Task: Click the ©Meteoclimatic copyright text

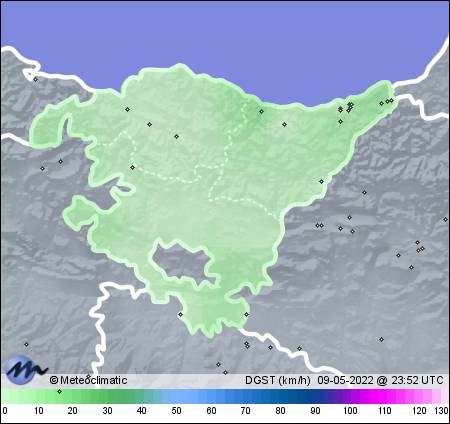Action: (88, 380)
